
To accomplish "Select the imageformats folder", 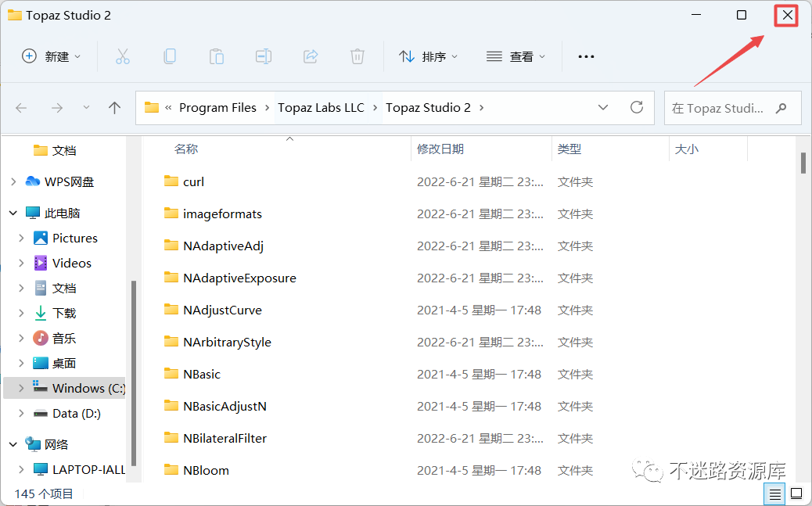I will click(x=222, y=214).
